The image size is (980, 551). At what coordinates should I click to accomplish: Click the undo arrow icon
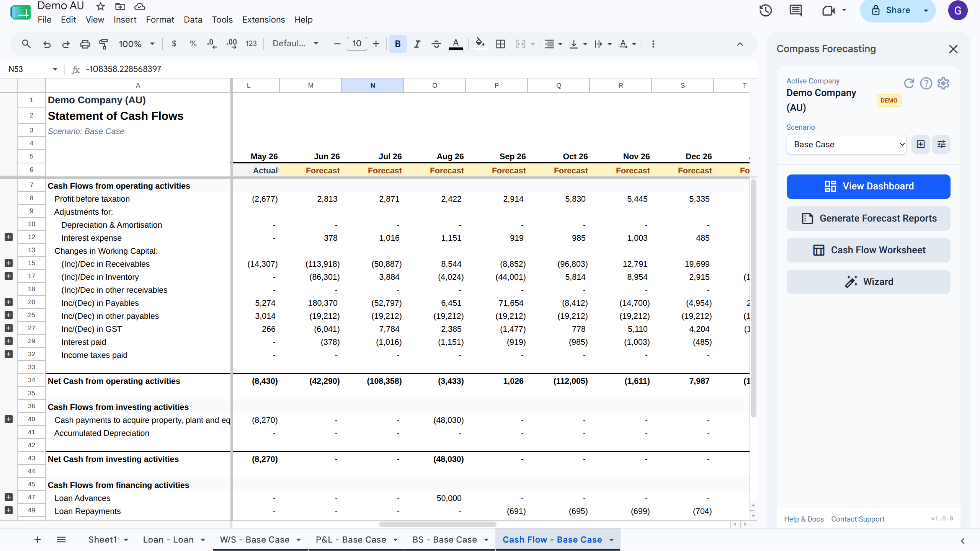(47, 44)
